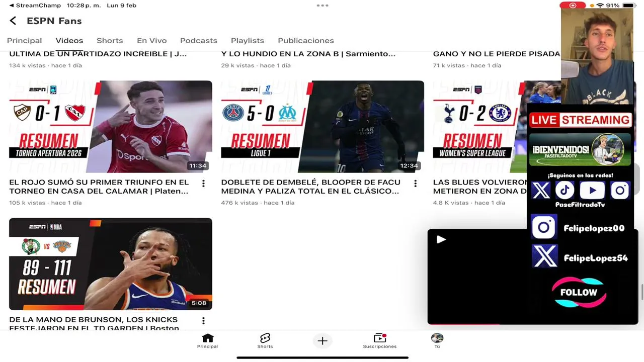Click the Instagram icon in social row
The image size is (644, 362).
click(620, 191)
